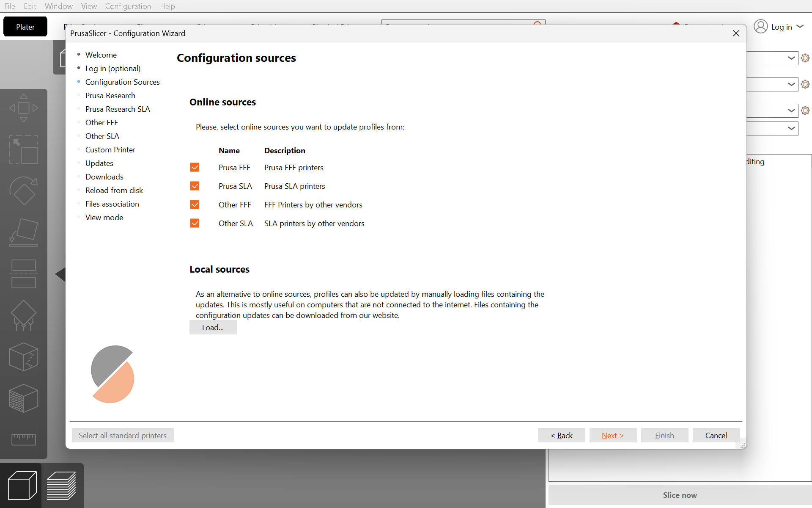This screenshot has width=812, height=508.
Task: Open the Configuration menu
Action: 128,6
